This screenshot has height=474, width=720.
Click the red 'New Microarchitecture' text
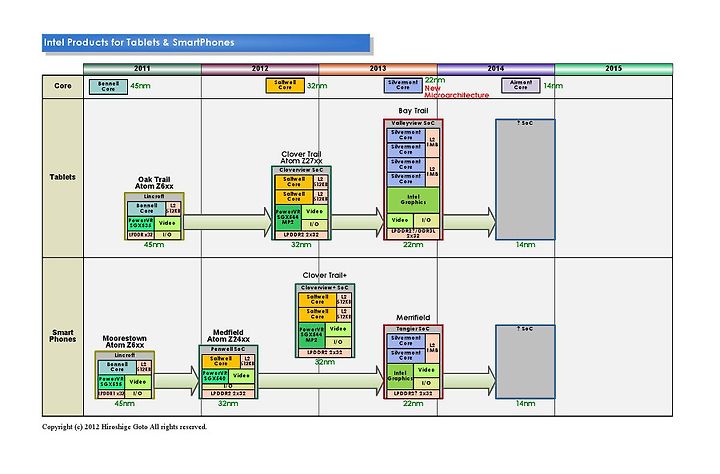click(x=456, y=92)
